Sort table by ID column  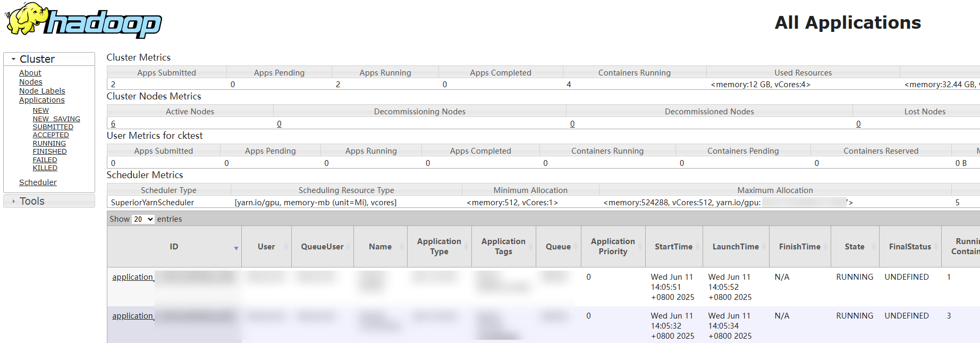tap(174, 247)
